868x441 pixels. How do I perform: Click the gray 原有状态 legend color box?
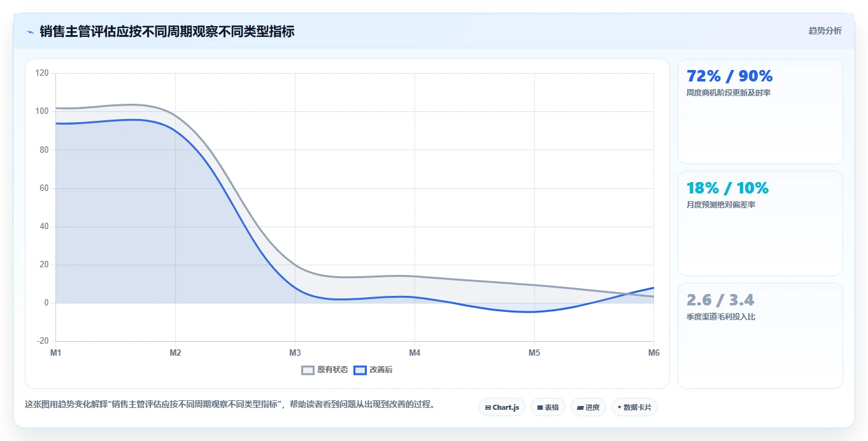(308, 370)
